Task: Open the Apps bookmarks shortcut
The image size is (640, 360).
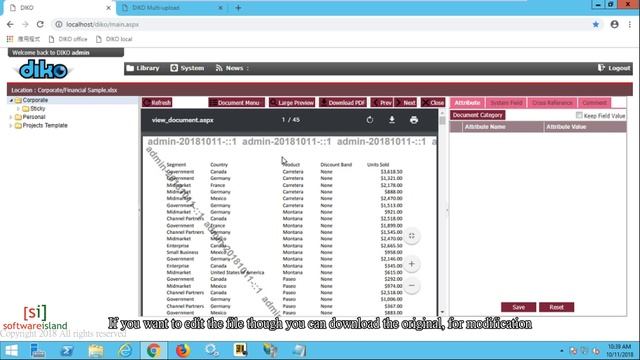Action: [x=23, y=39]
